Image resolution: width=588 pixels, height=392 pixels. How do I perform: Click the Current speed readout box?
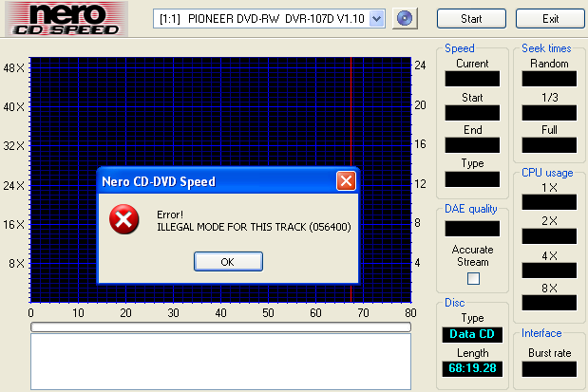coord(473,79)
